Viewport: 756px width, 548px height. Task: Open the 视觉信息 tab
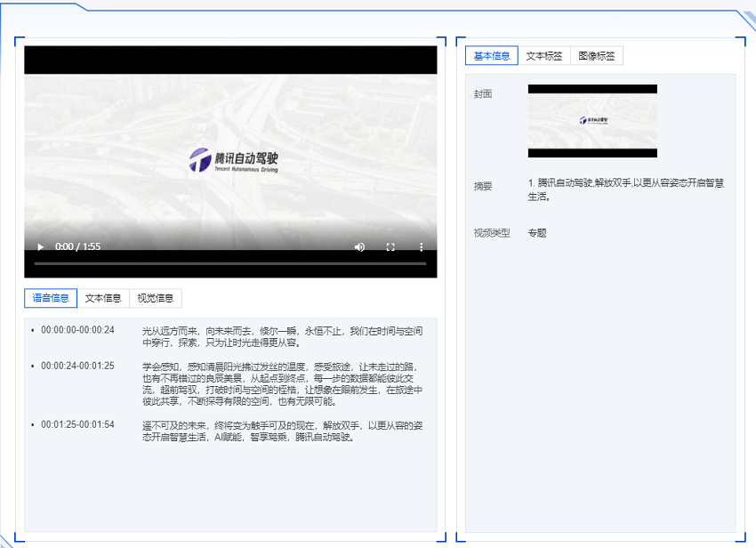(x=156, y=298)
